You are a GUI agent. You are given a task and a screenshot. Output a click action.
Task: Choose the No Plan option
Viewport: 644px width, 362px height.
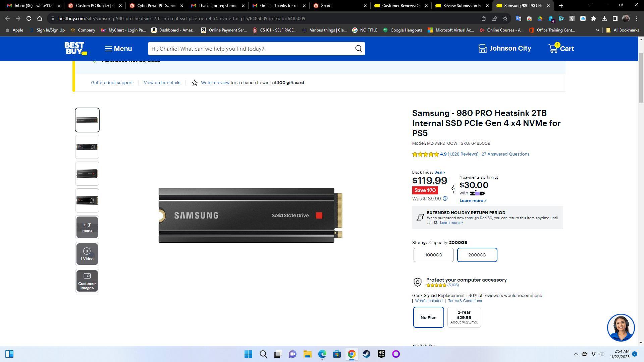[x=428, y=317]
